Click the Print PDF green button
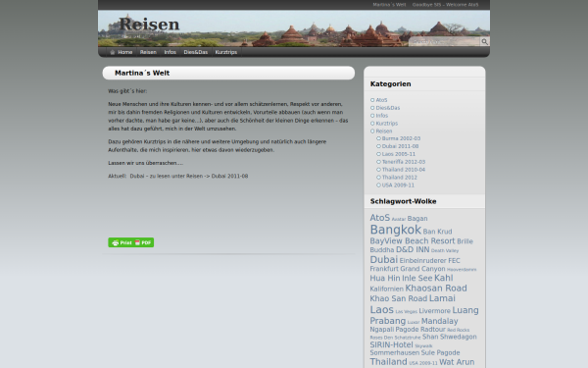Screen dimensions: 588x368 131,242
